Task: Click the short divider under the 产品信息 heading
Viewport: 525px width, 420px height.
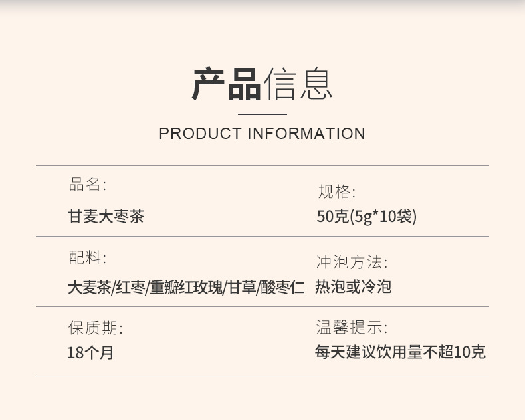Action: tap(262, 115)
